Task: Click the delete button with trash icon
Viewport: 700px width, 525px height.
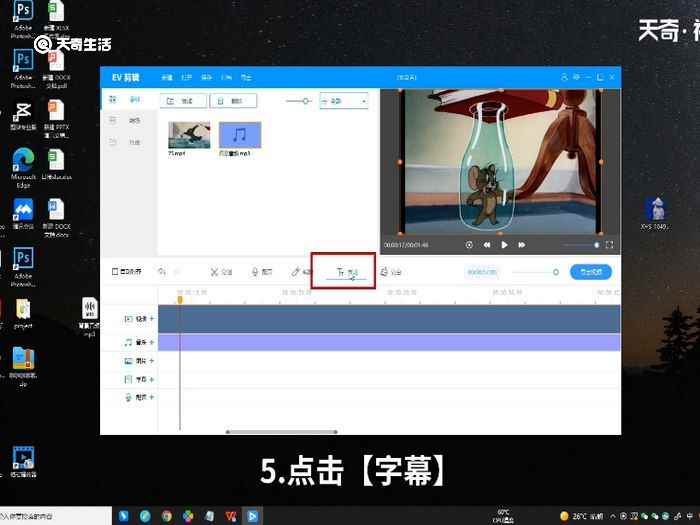Action: click(x=233, y=101)
